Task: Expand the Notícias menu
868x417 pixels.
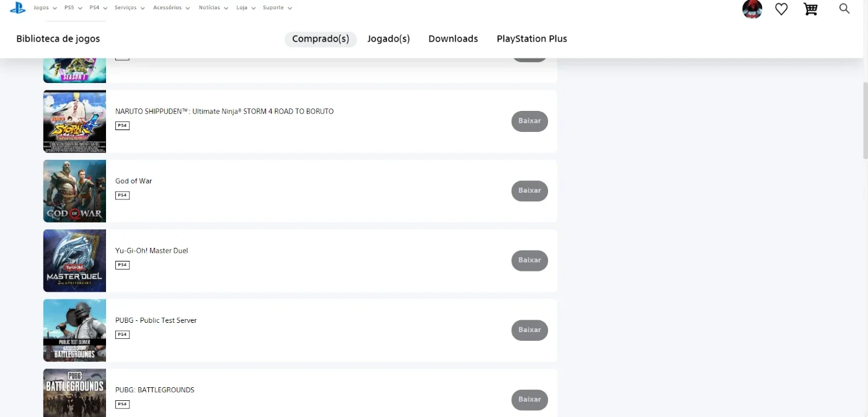Action: tap(213, 7)
